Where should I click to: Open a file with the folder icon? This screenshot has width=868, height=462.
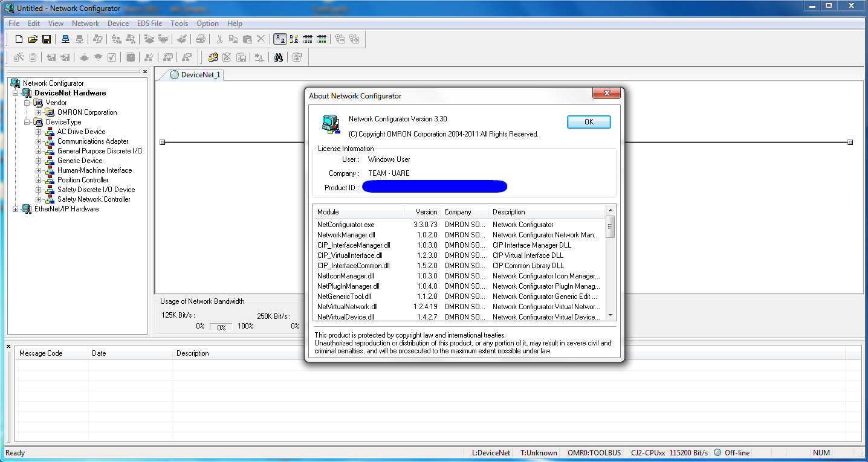(33, 39)
